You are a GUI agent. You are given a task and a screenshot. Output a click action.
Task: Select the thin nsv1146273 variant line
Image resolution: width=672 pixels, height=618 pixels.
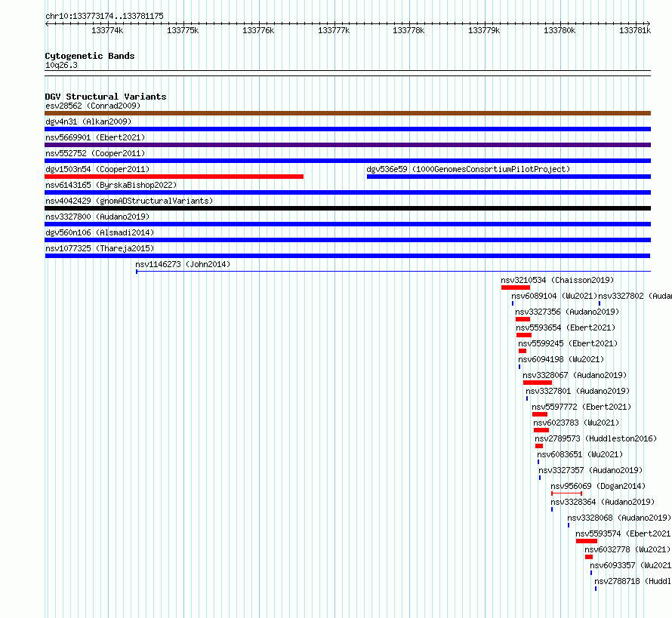click(x=393, y=272)
